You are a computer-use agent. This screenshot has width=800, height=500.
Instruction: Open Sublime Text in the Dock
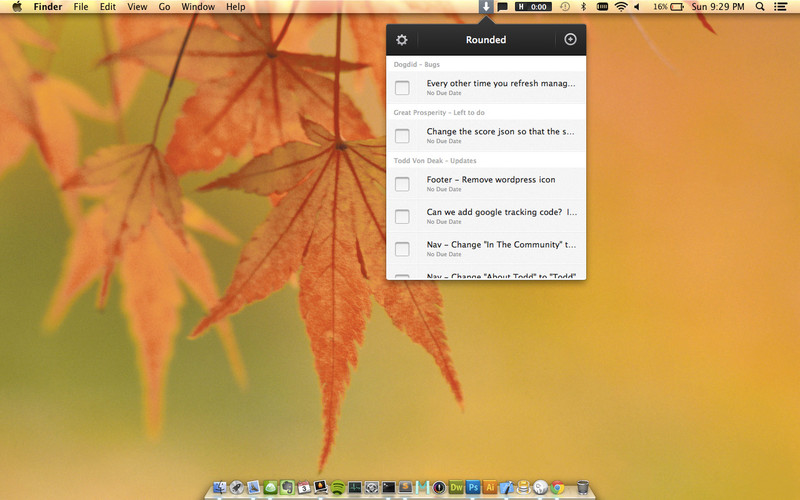(405, 487)
